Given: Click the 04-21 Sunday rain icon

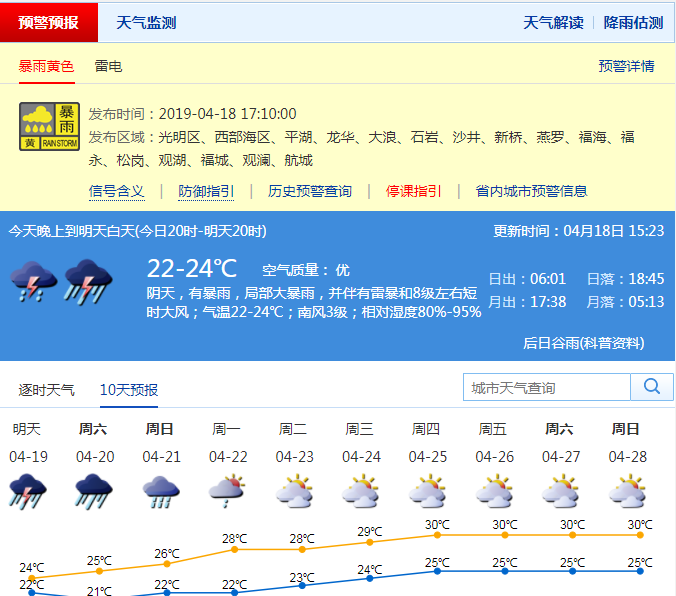Looking at the screenshot, I should [160, 490].
